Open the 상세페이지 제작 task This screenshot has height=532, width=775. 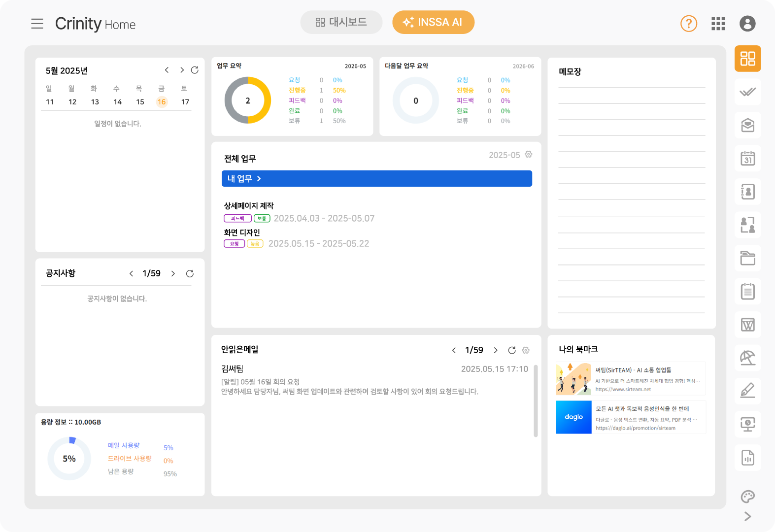(249, 205)
